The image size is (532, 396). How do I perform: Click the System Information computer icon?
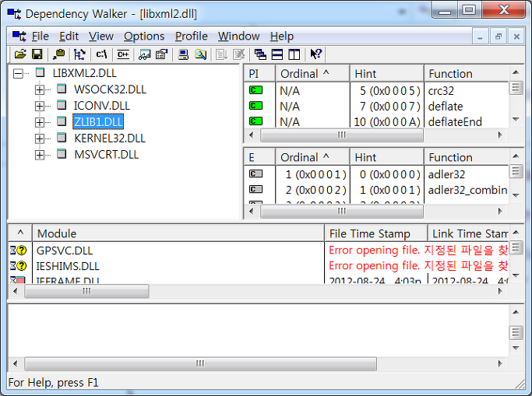[x=183, y=54]
